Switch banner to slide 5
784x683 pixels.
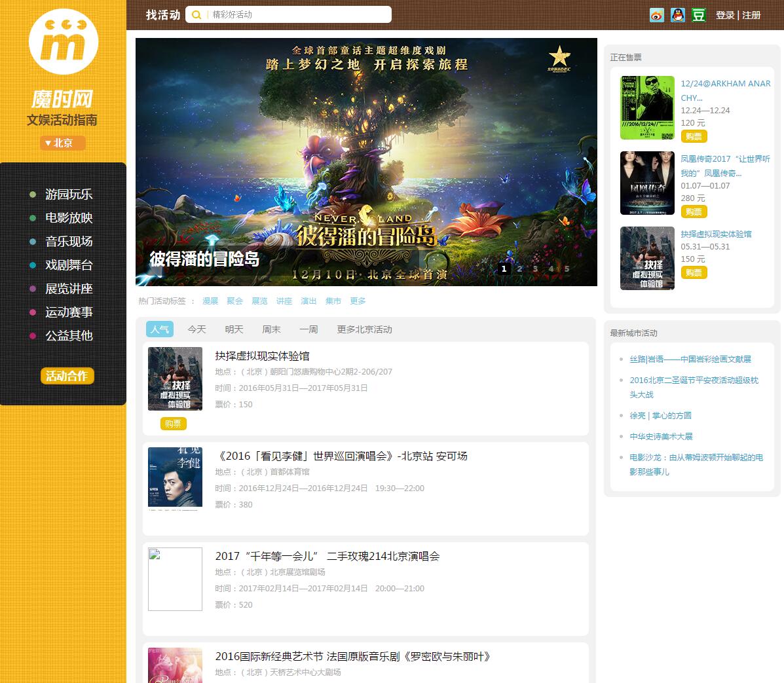[567, 268]
